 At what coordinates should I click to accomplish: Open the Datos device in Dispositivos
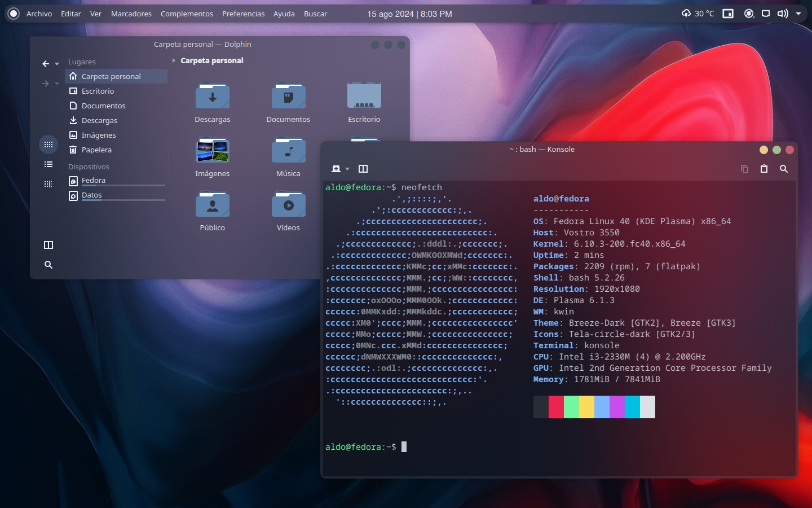point(116,195)
